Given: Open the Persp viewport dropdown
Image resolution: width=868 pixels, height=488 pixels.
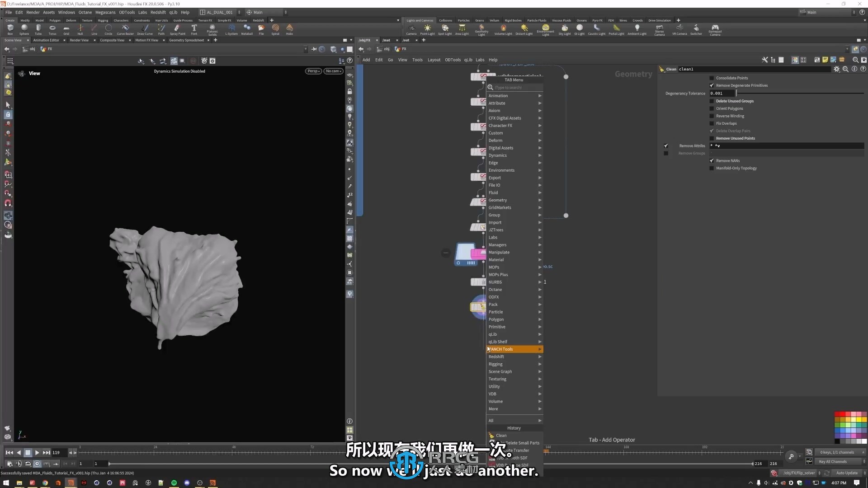Looking at the screenshot, I should (x=313, y=71).
